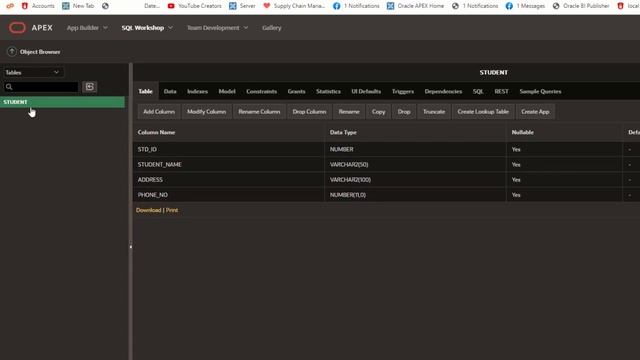The width and height of the screenshot is (640, 360).
Task: Click the Create Lookup Table button
Action: (483, 111)
